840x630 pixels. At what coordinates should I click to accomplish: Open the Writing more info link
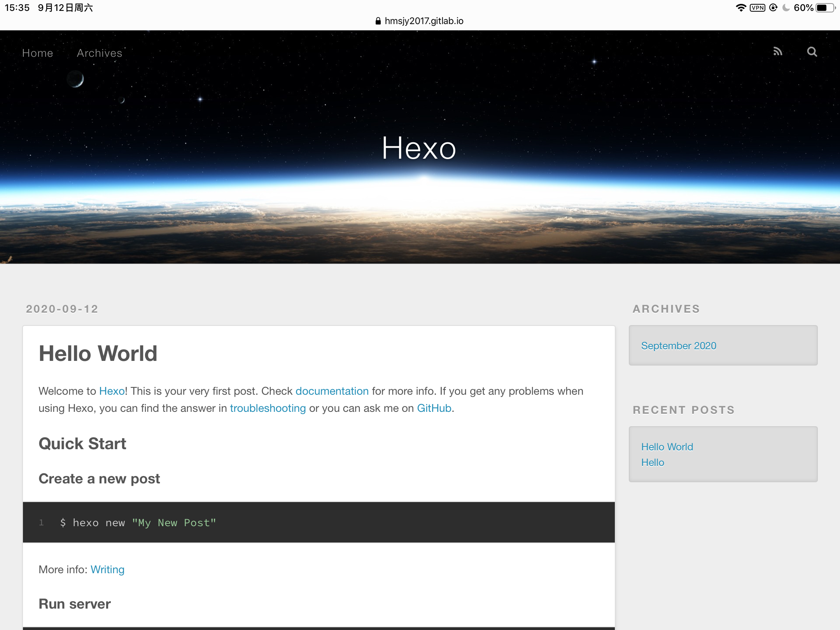click(107, 569)
